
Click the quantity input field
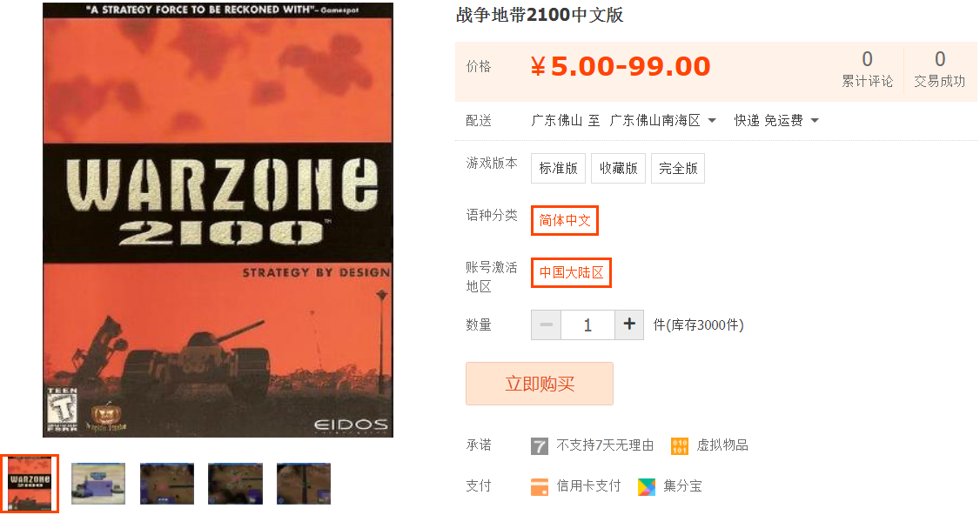click(x=587, y=325)
